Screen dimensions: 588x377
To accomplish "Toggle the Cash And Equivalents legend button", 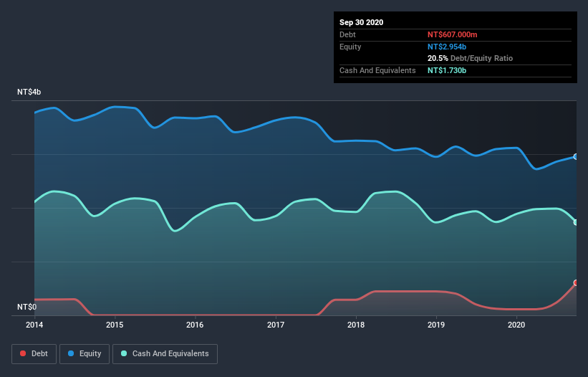I will pyautogui.click(x=165, y=354).
